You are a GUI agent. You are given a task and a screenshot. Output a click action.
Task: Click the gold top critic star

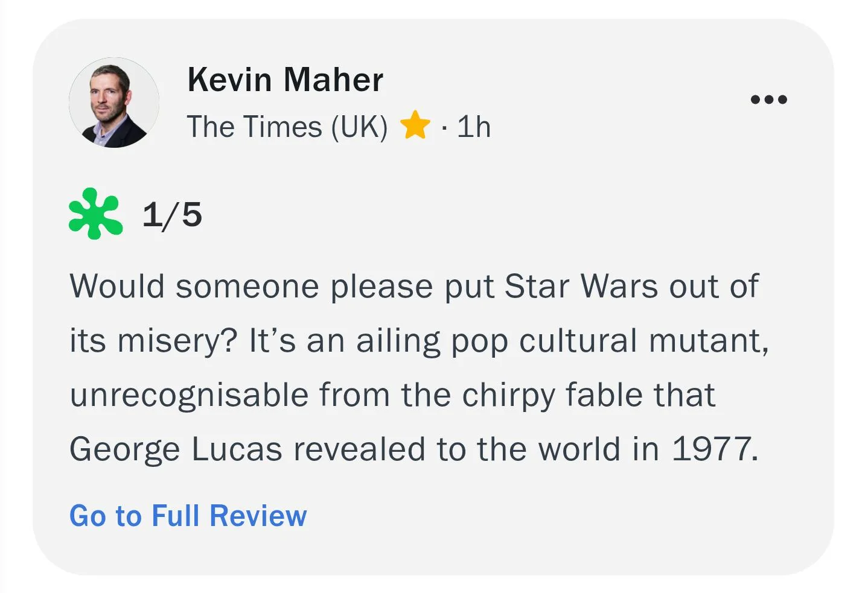click(415, 125)
